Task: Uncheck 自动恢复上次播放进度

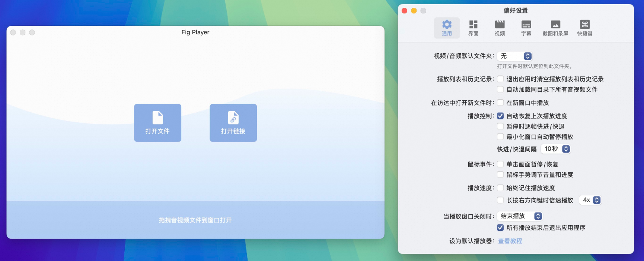Action: coord(501,116)
